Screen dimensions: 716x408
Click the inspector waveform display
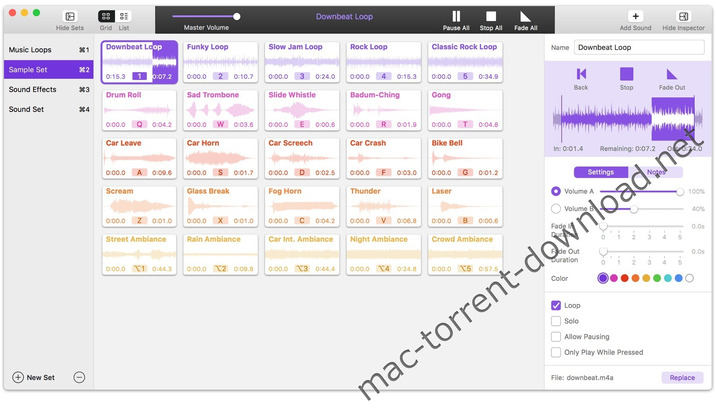click(628, 119)
